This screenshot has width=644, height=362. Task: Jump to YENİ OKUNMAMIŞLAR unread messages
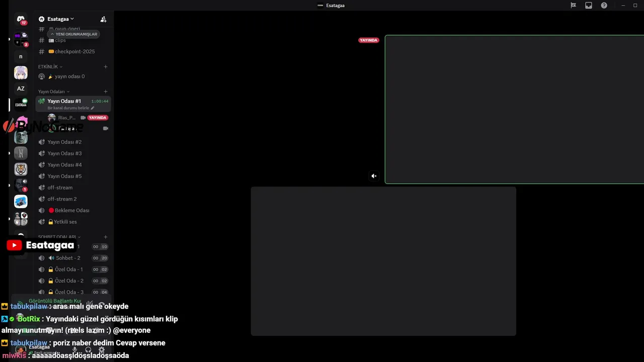coord(73,34)
